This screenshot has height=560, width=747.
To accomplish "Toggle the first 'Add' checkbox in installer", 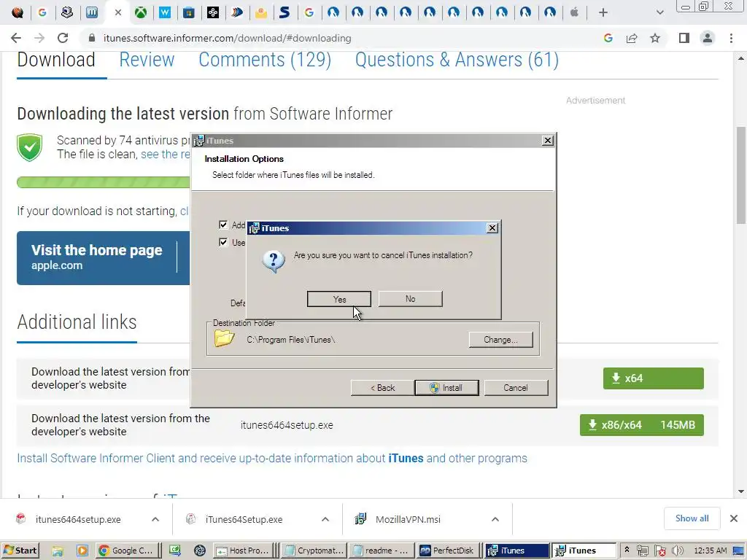I will click(223, 225).
